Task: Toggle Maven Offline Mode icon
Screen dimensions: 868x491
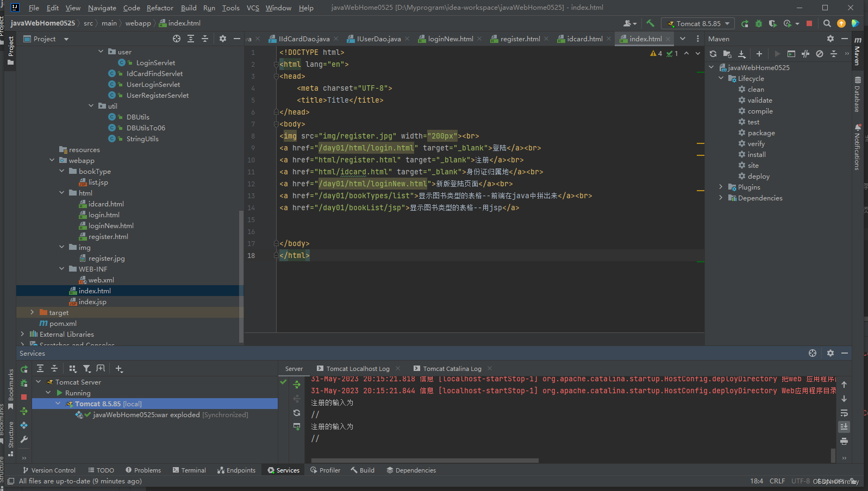Action: click(805, 54)
